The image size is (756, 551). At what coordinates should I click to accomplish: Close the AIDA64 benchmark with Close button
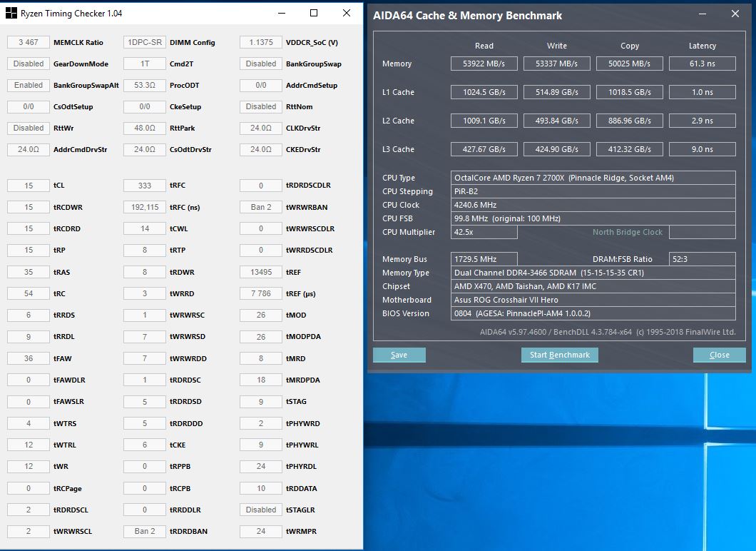[720, 355]
